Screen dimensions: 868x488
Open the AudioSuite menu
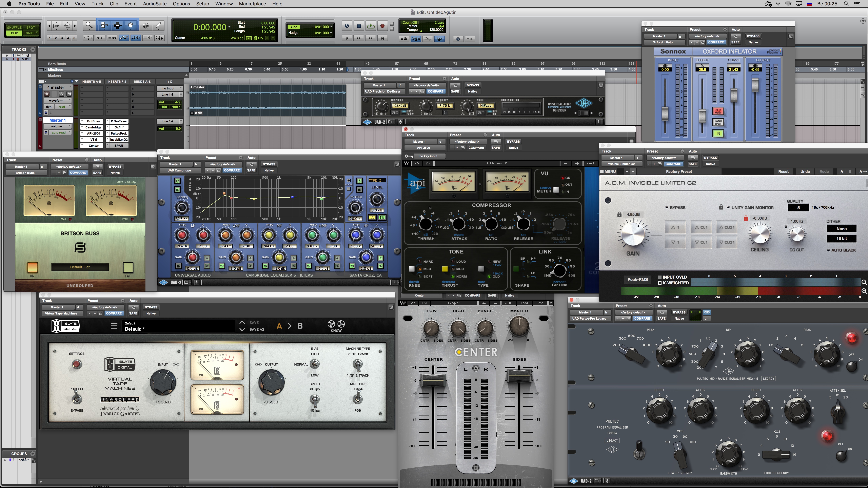155,4
